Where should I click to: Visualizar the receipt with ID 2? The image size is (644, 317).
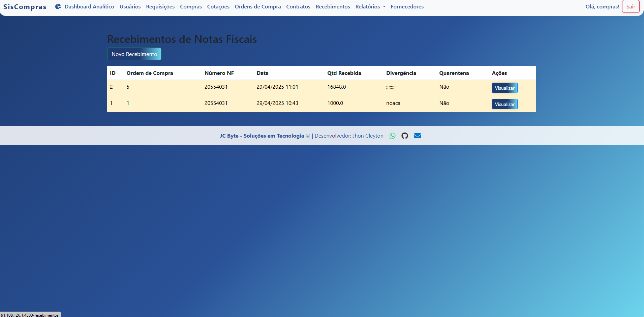coord(504,88)
